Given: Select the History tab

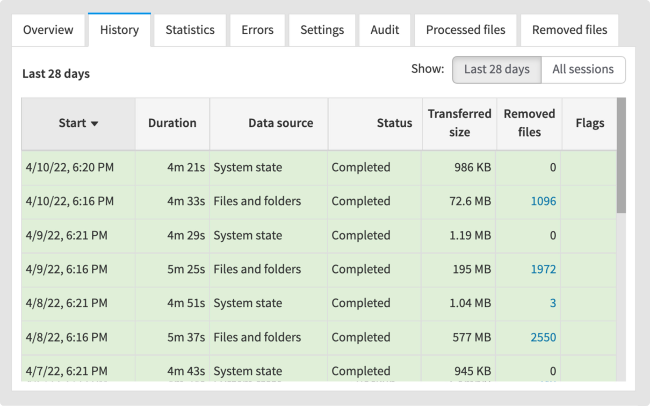Looking at the screenshot, I should pos(119,30).
